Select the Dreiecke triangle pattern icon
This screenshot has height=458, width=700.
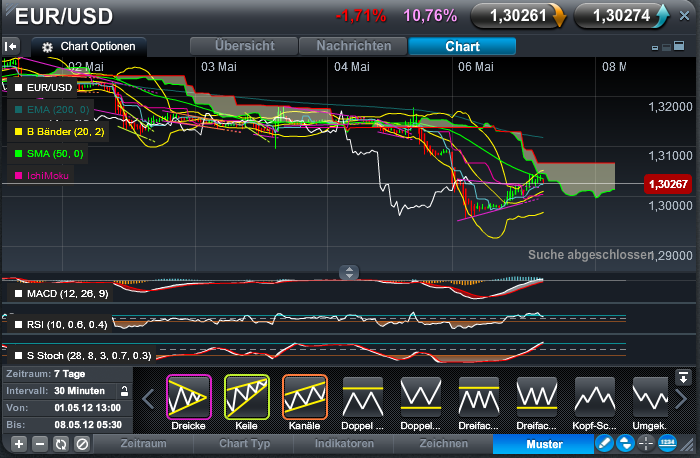tap(188, 397)
